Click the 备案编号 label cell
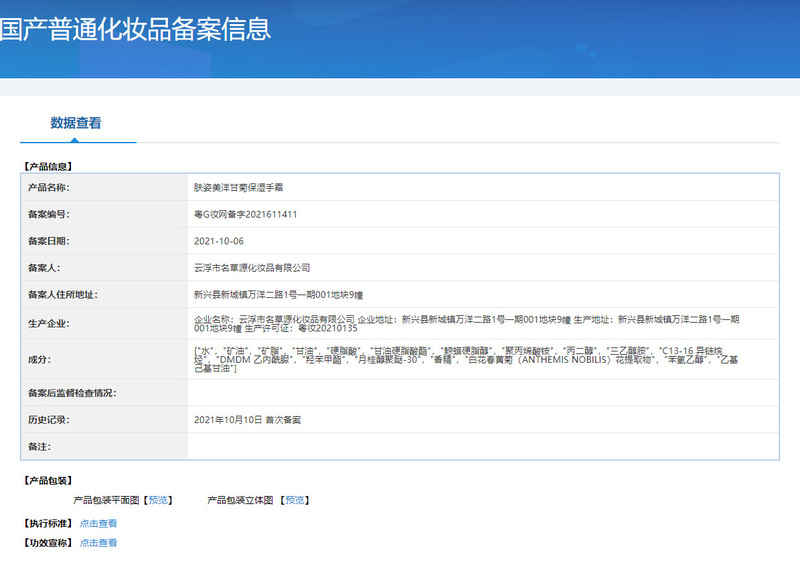Viewport: 800px width, 571px height. coord(104,214)
